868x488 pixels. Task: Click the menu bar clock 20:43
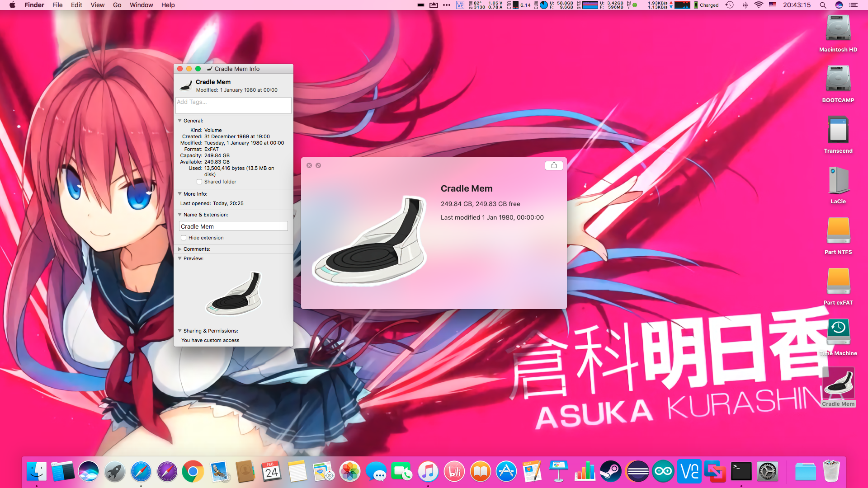click(x=797, y=5)
